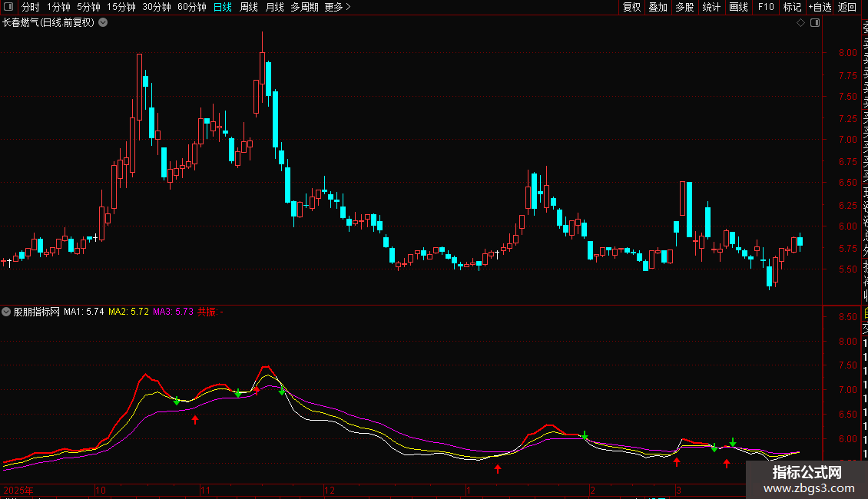Viewport: 868px width, 499px height.
Task: Click the 标记 mark button
Action: 792,7
